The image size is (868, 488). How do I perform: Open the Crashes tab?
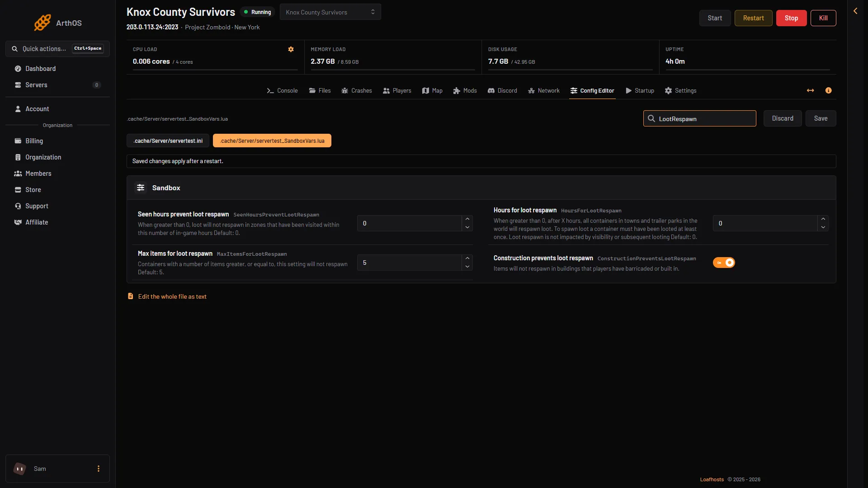click(x=357, y=91)
